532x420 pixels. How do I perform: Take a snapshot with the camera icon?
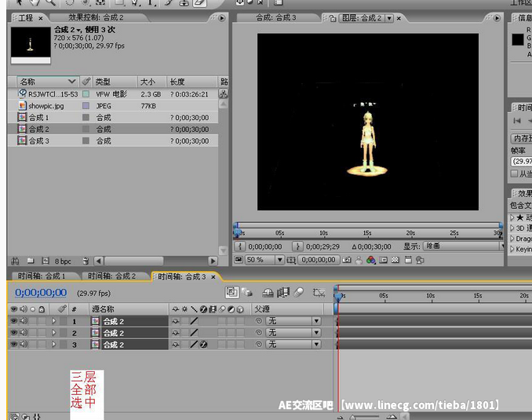[346, 260]
